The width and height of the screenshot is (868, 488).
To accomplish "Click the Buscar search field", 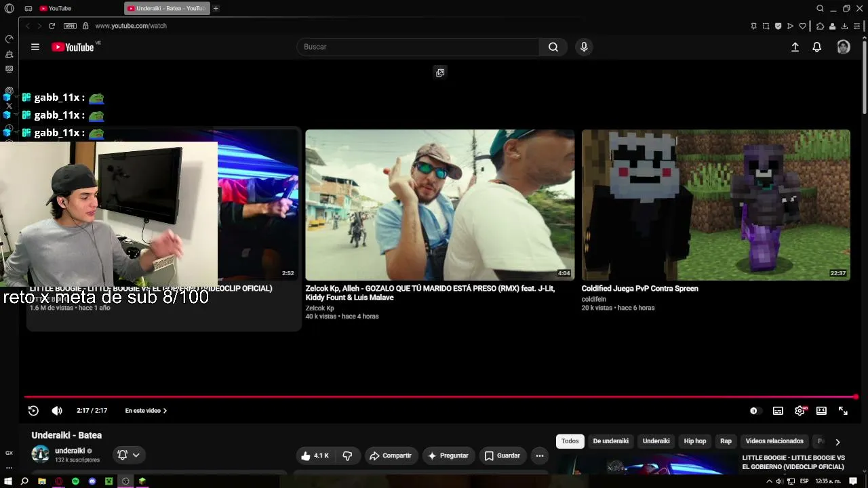I will [418, 47].
